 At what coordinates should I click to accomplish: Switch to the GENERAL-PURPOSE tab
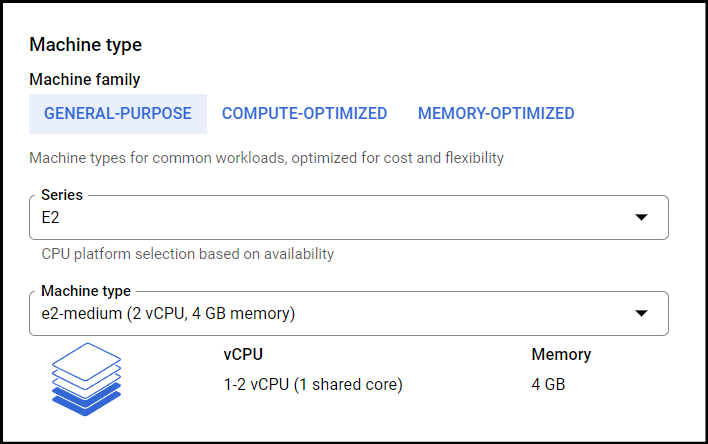[118, 114]
